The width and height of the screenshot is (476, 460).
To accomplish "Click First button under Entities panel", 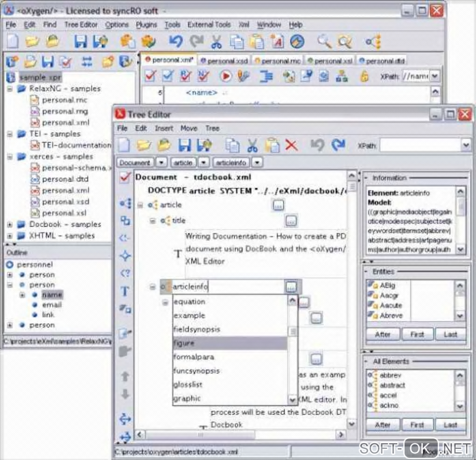I will click(417, 335).
